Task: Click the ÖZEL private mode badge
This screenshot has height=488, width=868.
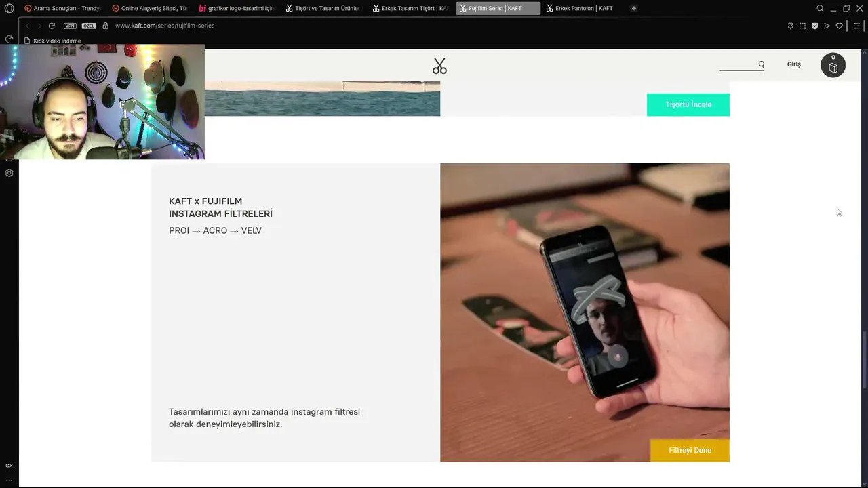Action: point(89,26)
